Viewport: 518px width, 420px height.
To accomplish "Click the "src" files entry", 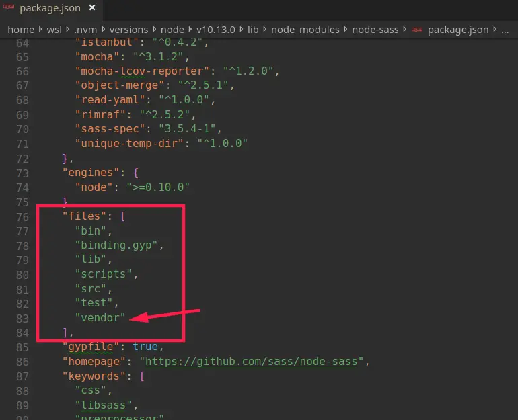I will (91, 289).
